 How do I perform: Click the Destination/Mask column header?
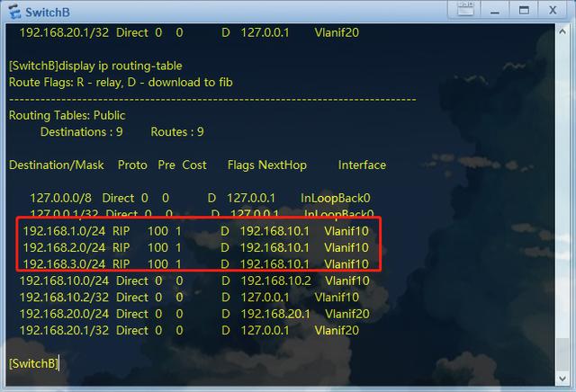(x=56, y=165)
